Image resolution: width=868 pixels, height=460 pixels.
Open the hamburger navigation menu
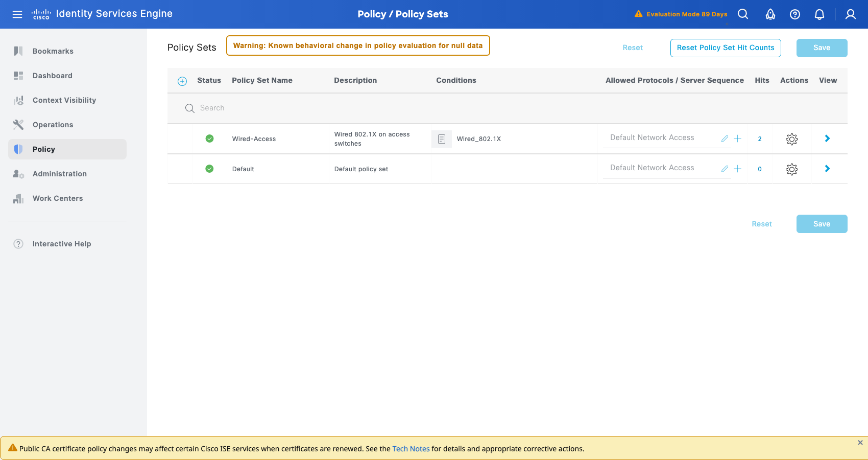[x=17, y=14]
